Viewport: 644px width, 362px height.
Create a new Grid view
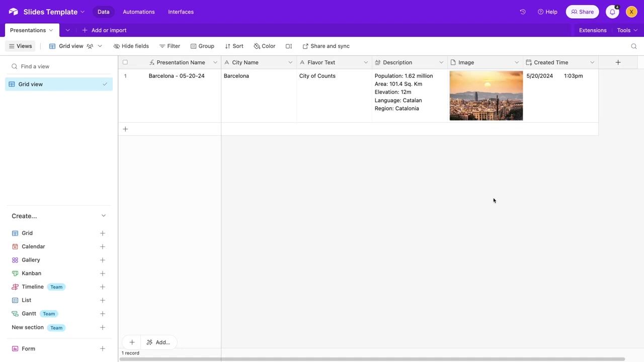103,233
